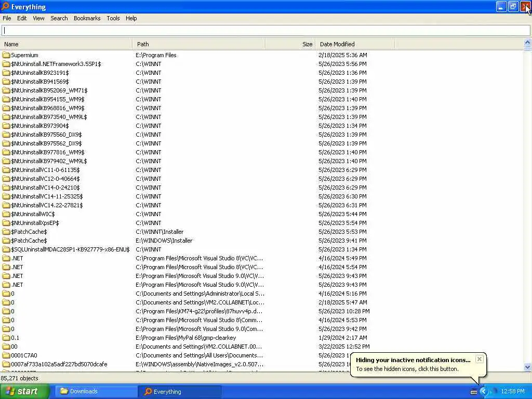
Task: Click folder icon of $NtUninstallKB979402_WM9L$
Action: point(6,161)
